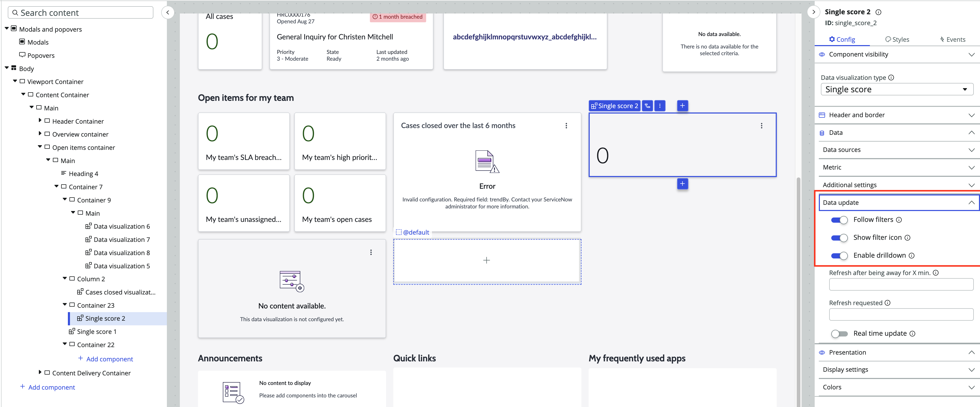Open Single score 2 toolbar more options

660,106
